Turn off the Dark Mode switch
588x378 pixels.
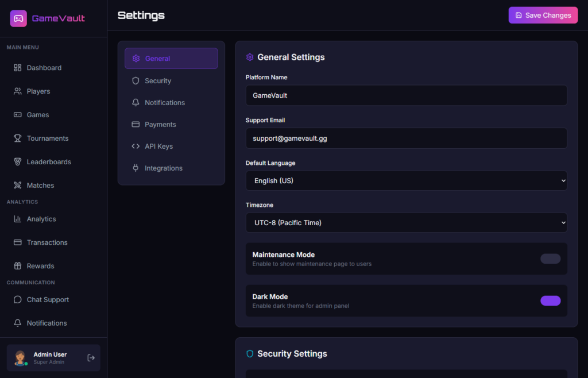point(550,301)
